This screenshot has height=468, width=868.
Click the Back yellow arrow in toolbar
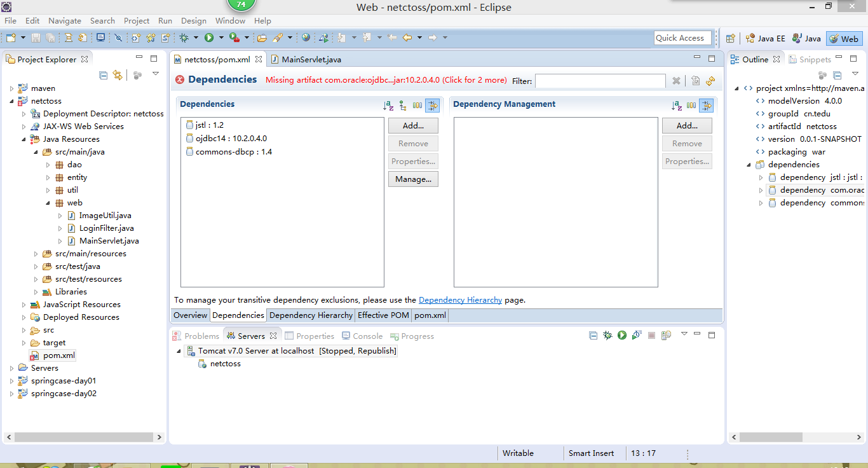(407, 38)
